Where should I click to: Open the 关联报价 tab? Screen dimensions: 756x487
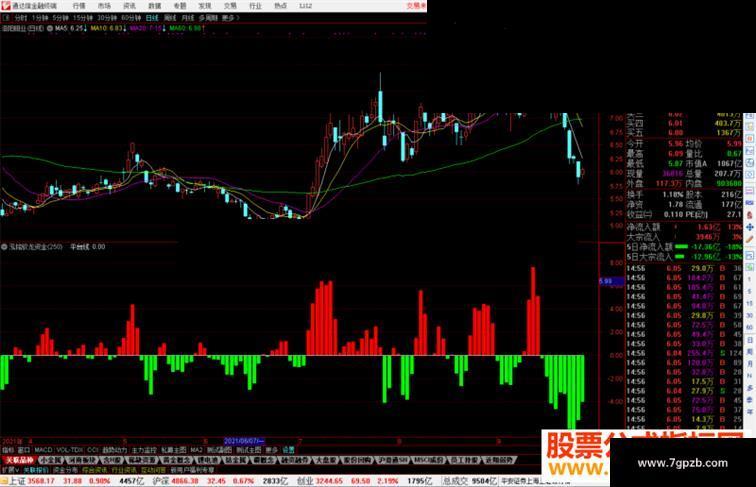[x=35, y=470]
